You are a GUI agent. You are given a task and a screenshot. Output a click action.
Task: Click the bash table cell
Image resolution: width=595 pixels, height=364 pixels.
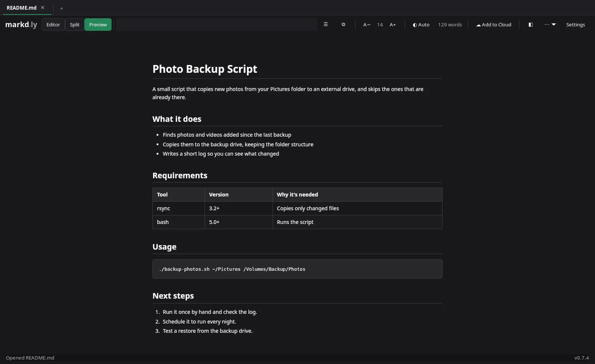(178, 222)
